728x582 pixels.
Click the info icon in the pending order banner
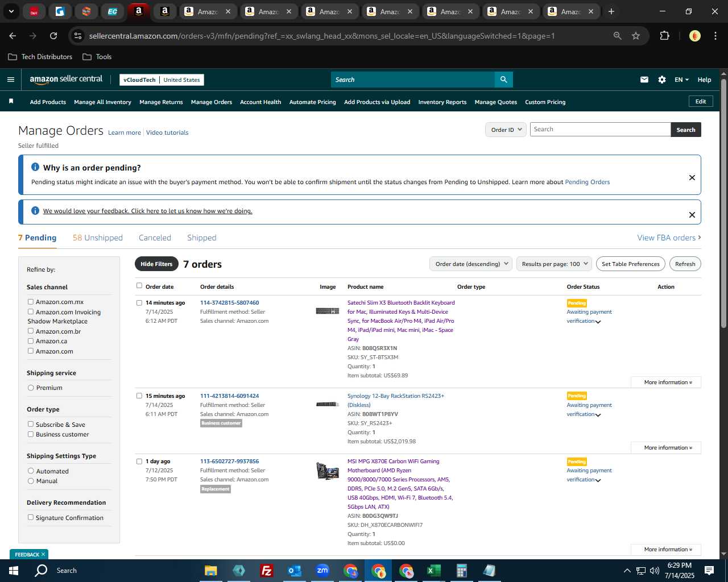click(x=35, y=167)
